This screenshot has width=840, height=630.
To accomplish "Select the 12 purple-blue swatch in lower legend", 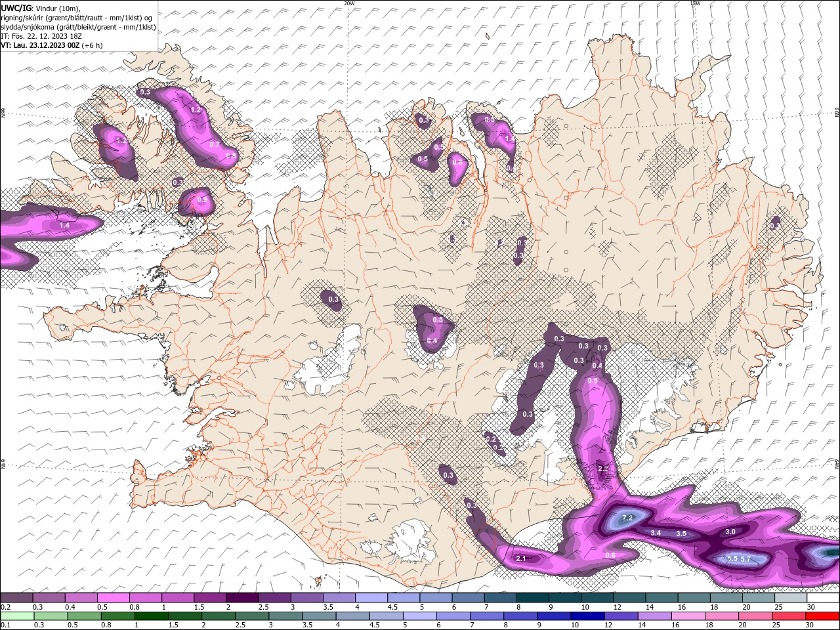I will pos(621,616).
